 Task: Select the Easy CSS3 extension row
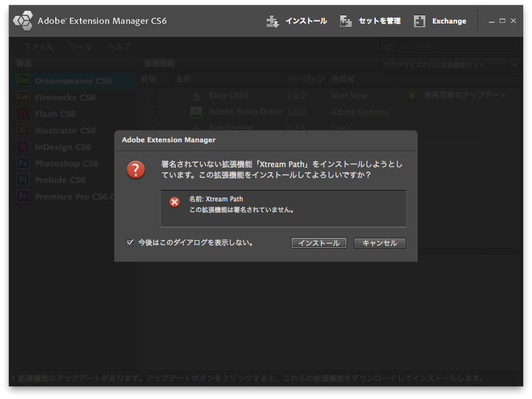[x=328, y=95]
